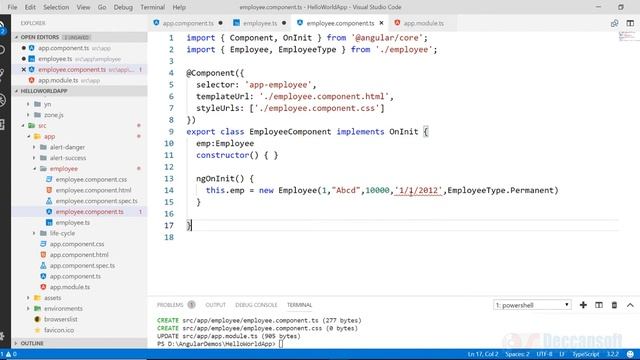Kill the terminal with the trash icon
The image size is (640, 360).
point(614,305)
